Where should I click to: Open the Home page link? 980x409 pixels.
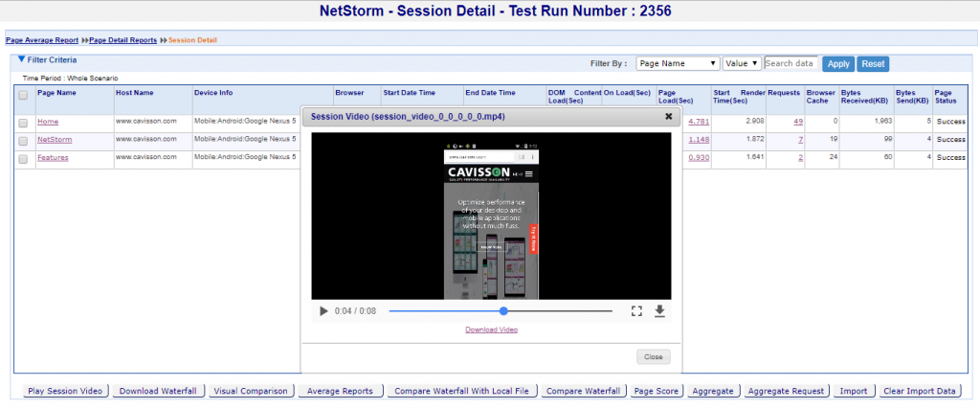pos(48,122)
